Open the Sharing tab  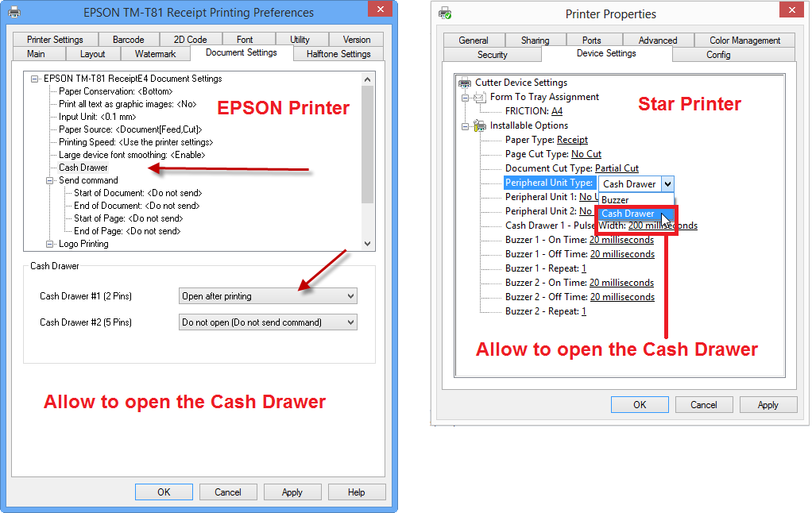click(x=535, y=40)
